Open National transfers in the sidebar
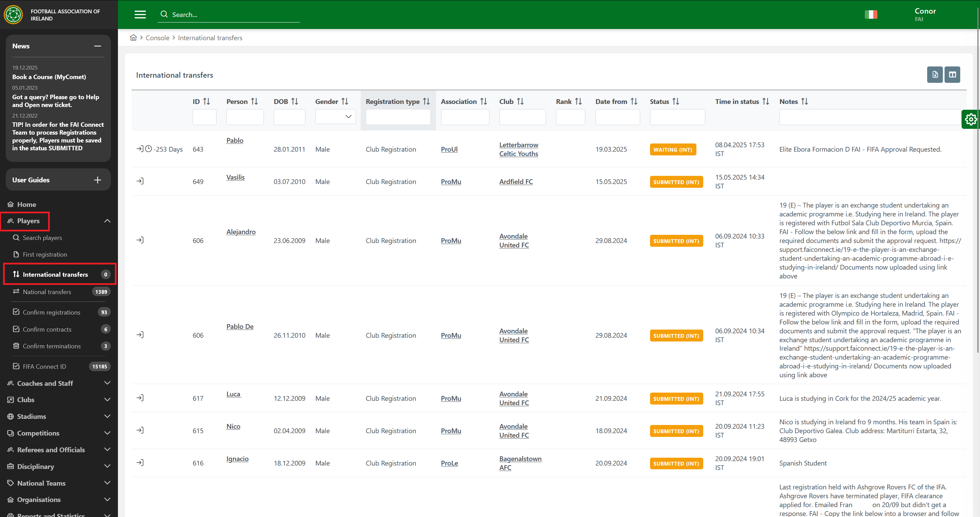 pyautogui.click(x=47, y=292)
